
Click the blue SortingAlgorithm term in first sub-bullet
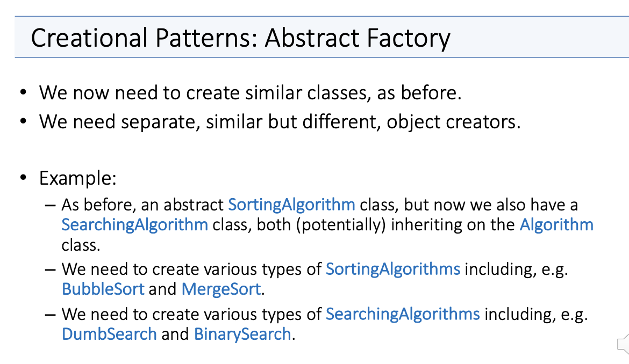pyautogui.click(x=291, y=205)
